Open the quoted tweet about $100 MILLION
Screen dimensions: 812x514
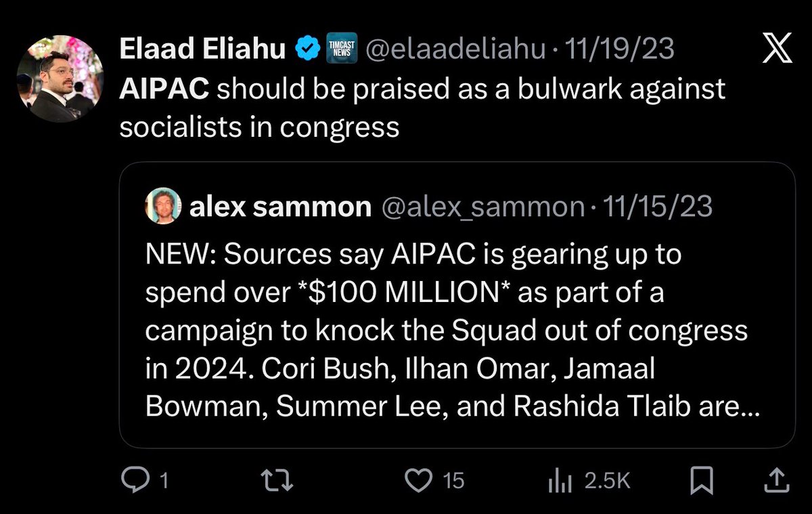point(447,332)
